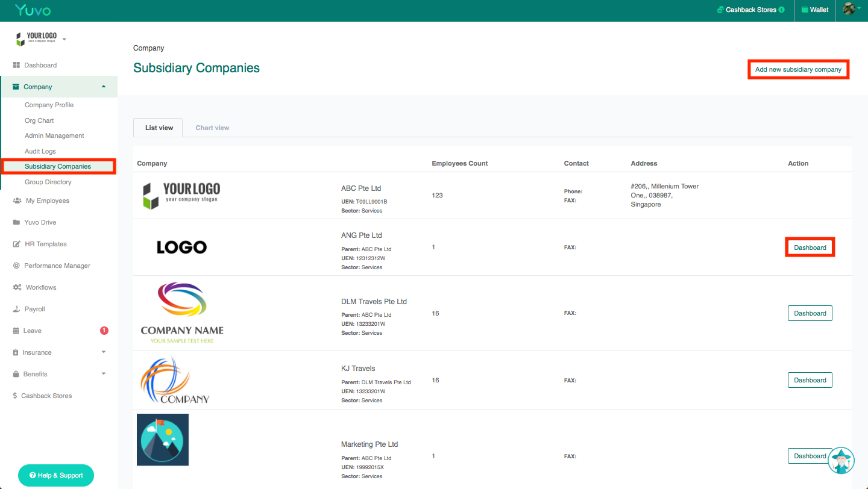The image size is (868, 489).
Task: Click ABC Pte Ltd company logo thumbnail
Action: coord(181,196)
